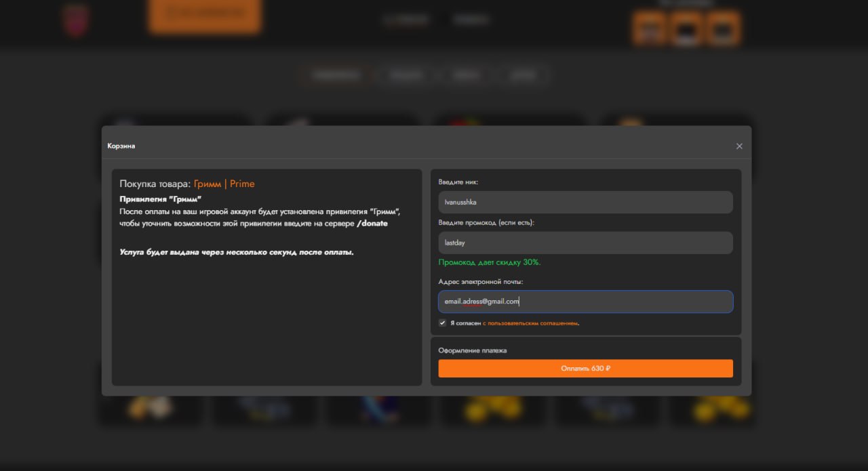868x471 pixels.
Task: Switch to the first blurred category tab
Action: tap(336, 76)
